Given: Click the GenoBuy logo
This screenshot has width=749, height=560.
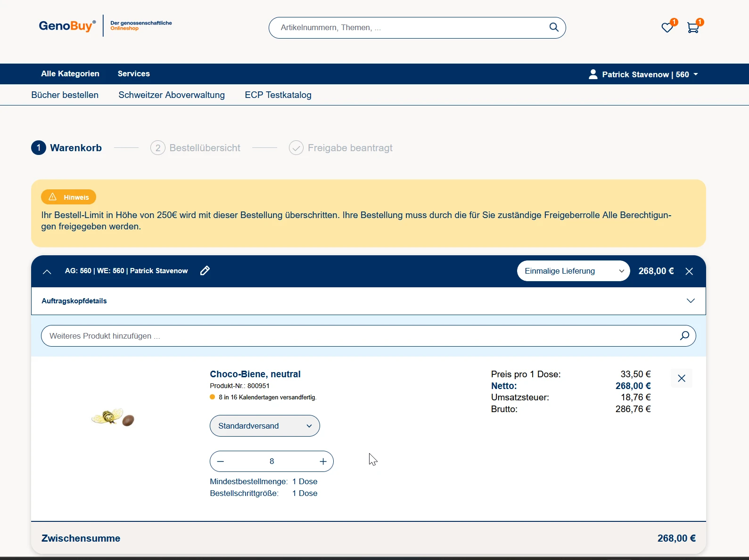Looking at the screenshot, I should pyautogui.click(x=67, y=26).
